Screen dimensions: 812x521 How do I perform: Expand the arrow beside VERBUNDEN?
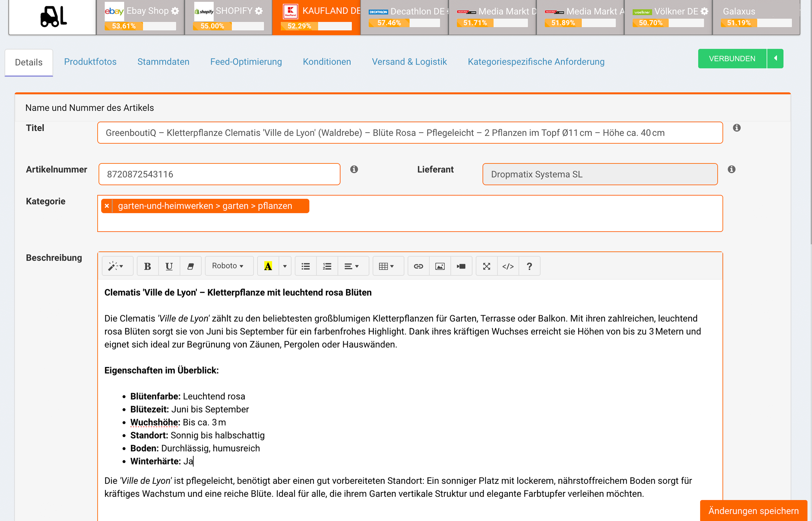coord(775,59)
